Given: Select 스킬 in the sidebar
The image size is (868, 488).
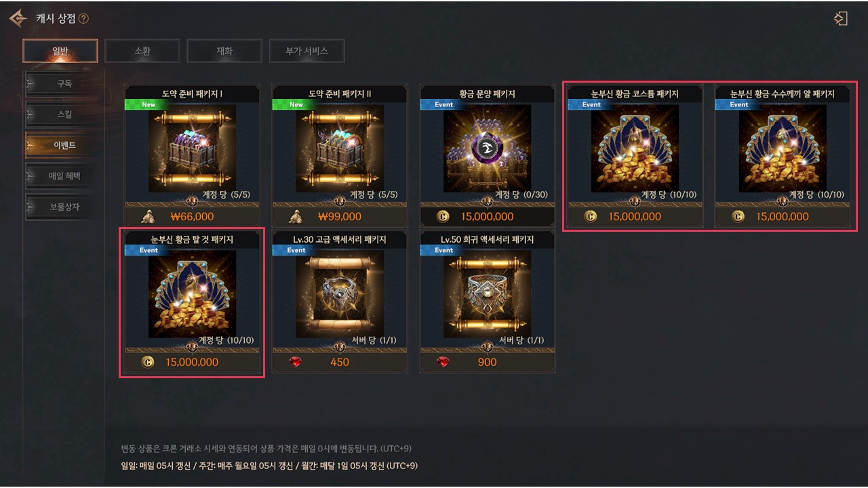Looking at the screenshot, I should click(64, 115).
